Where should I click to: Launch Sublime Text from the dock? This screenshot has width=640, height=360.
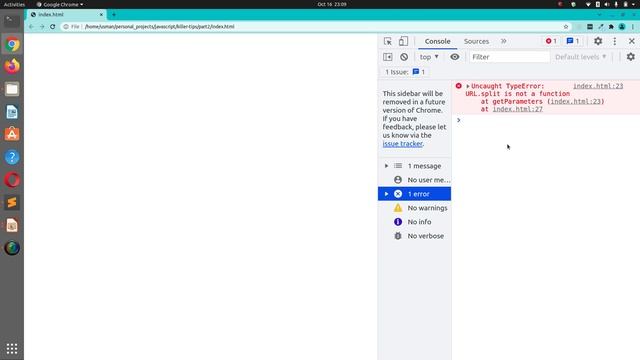[x=12, y=202]
